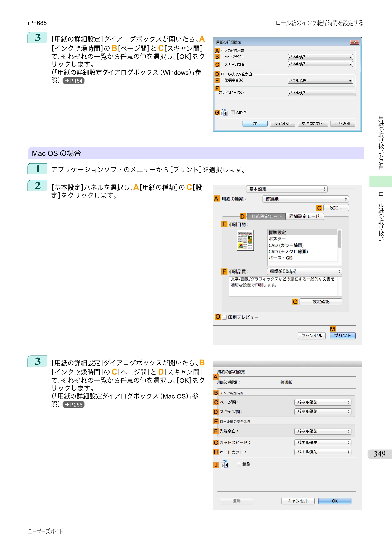The height and width of the screenshot is (554, 392).
Task: Switch to 詳細設定モード tab
Action: tap(304, 216)
